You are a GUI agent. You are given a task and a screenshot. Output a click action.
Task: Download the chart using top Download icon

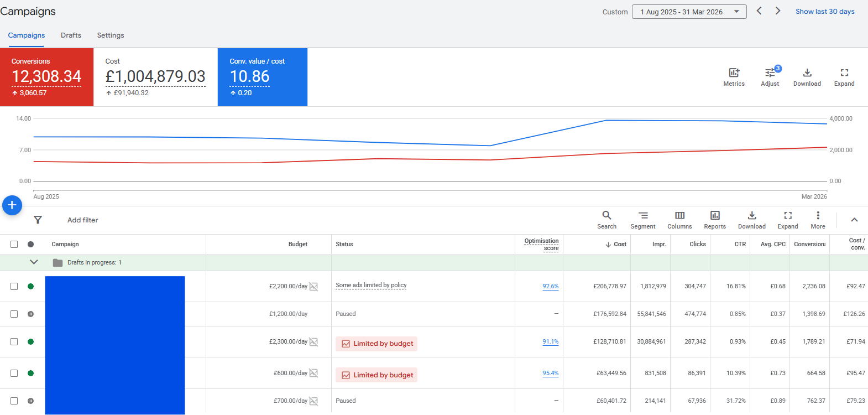pos(807,77)
